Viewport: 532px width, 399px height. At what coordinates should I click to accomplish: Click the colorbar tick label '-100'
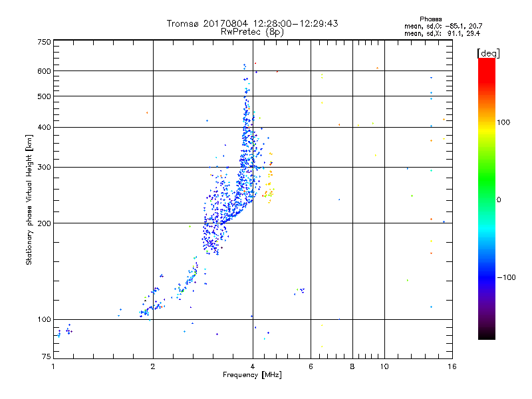tap(506, 277)
